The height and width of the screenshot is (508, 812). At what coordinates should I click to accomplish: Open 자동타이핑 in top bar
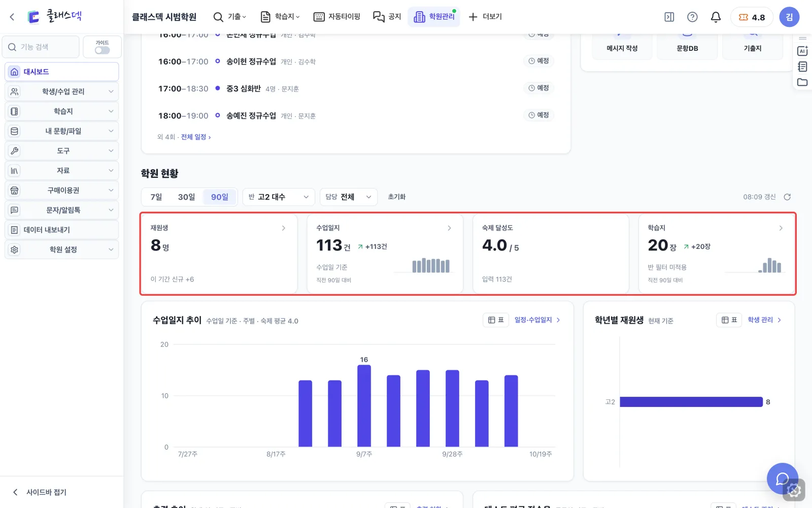[336, 17]
